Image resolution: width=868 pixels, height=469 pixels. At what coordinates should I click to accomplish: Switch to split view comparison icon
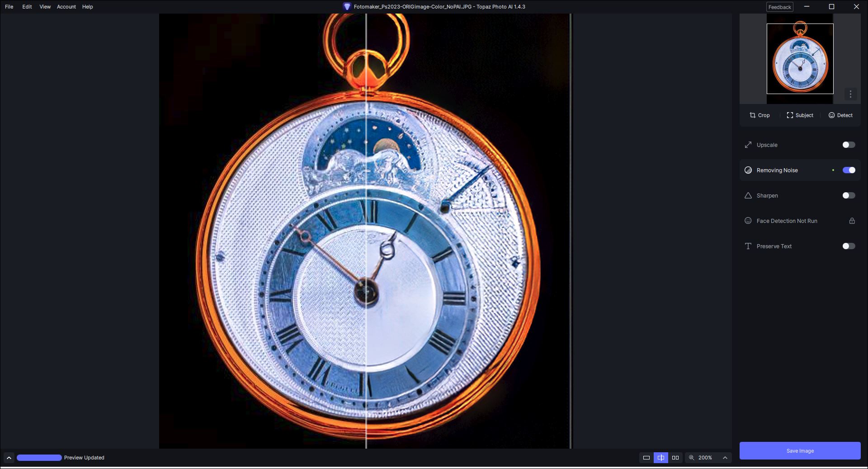click(x=661, y=458)
